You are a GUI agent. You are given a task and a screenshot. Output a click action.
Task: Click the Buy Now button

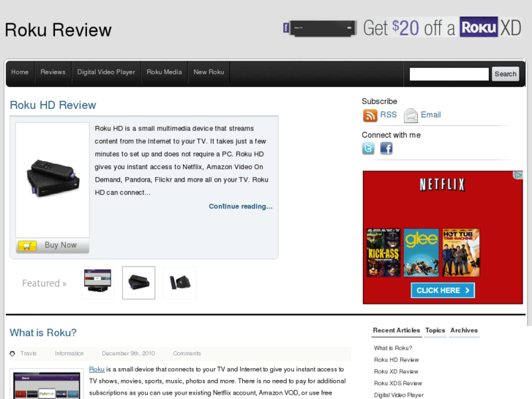(53, 245)
